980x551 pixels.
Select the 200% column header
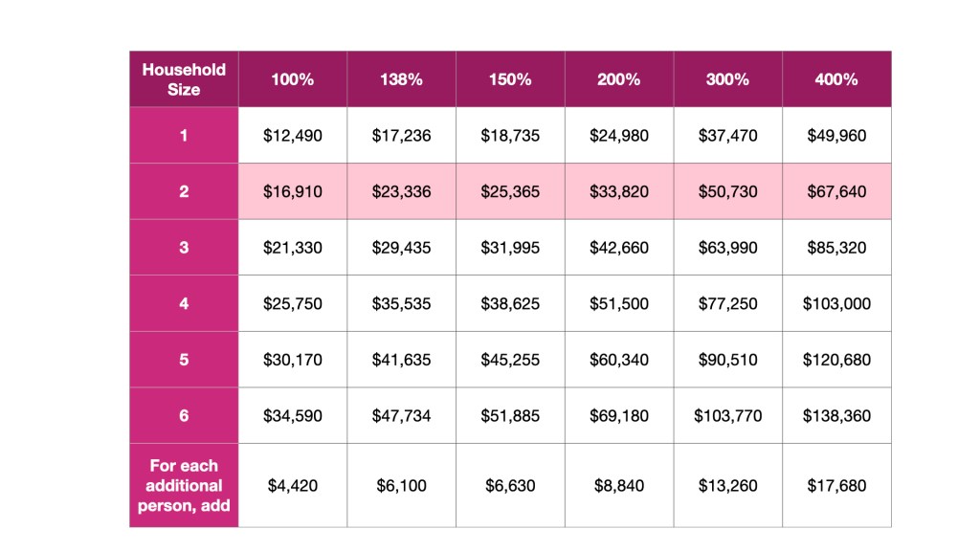click(619, 79)
